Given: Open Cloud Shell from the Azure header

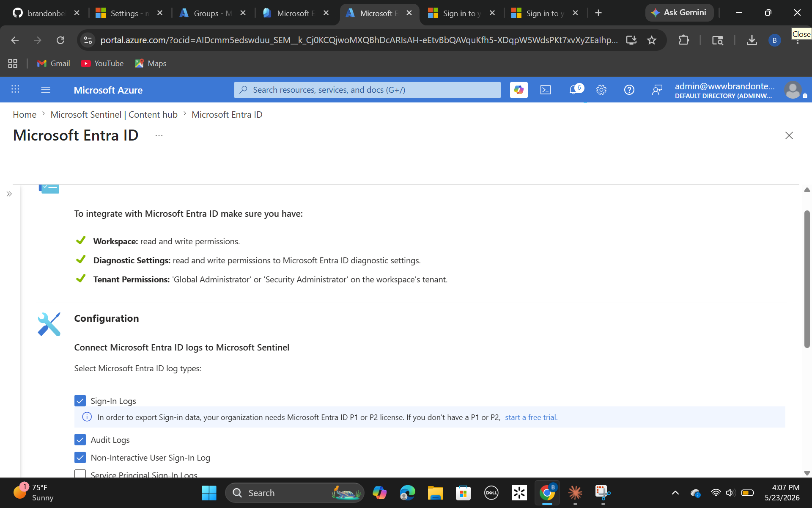Looking at the screenshot, I should click(546, 90).
